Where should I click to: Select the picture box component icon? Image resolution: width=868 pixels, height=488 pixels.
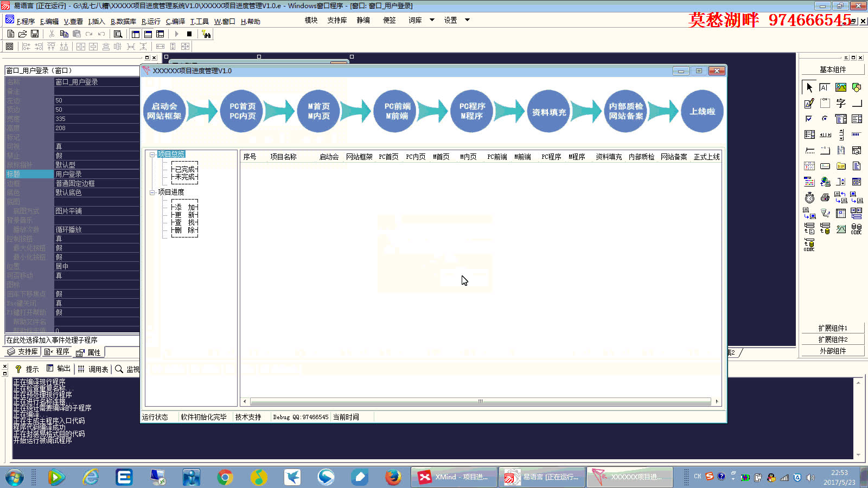[x=841, y=87]
